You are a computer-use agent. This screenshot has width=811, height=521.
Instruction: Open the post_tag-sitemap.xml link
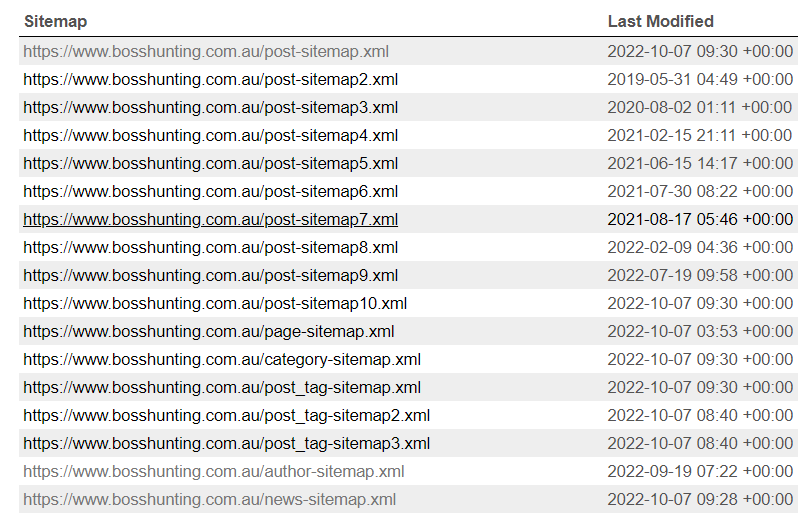[222, 387]
